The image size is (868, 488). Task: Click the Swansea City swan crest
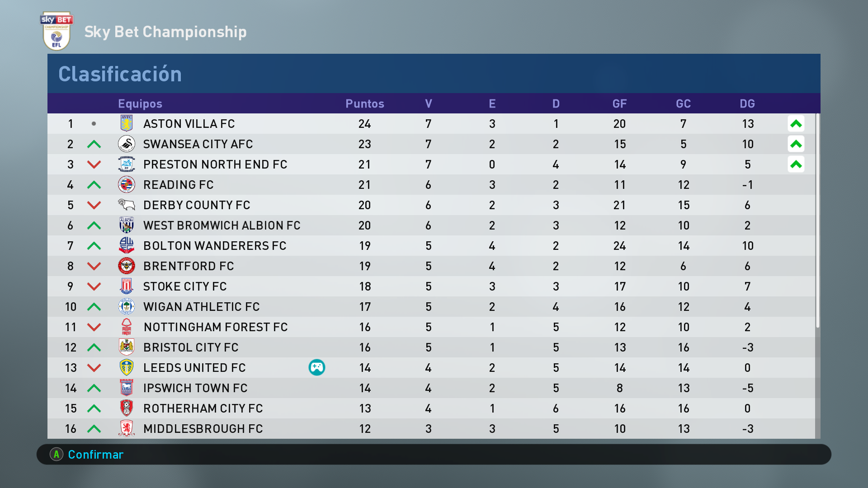point(127,144)
